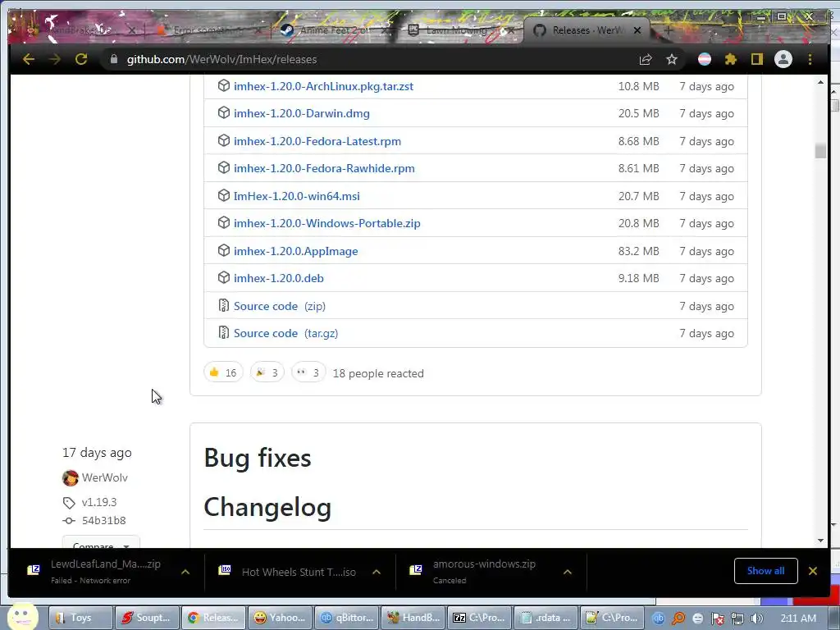This screenshot has height=630, width=840.
Task: Click Show all downloads button
Action: click(765, 571)
